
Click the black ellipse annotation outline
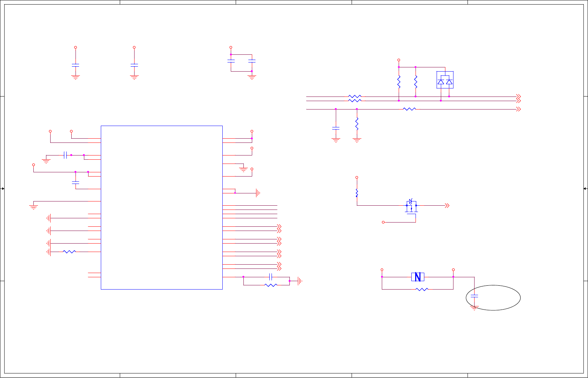click(493, 298)
